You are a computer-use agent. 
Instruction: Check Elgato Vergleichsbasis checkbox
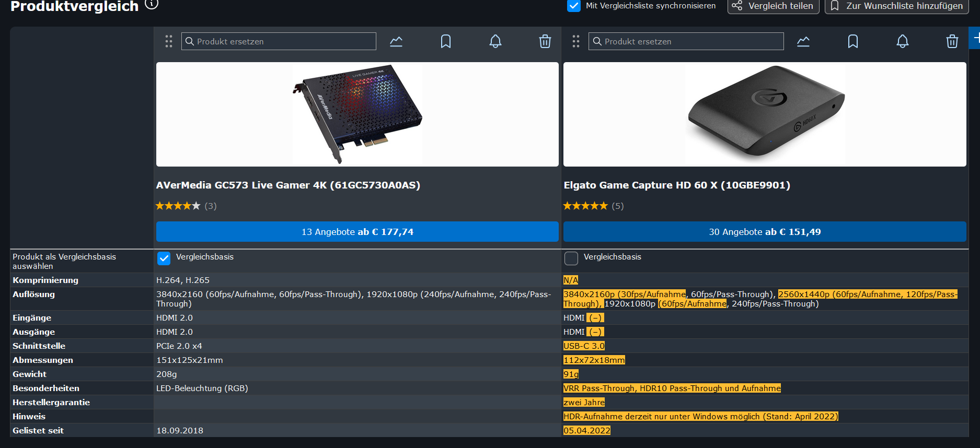[x=571, y=258]
